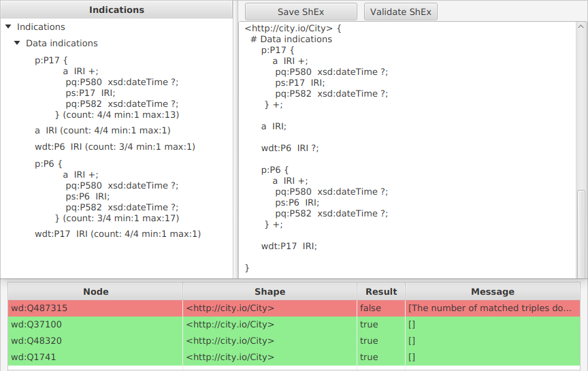Click the Save ShEx button
The width and height of the screenshot is (588, 371).
301,12
